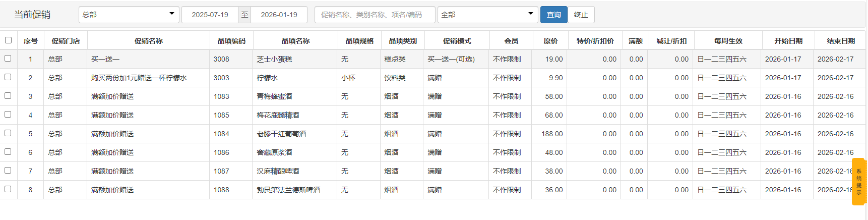Focus the promotion name search box

click(x=375, y=15)
